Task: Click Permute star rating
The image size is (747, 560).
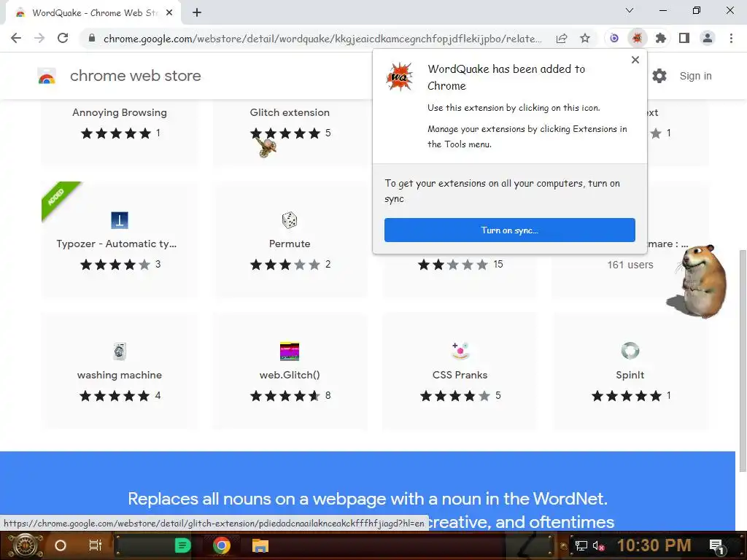Action: tap(285, 265)
